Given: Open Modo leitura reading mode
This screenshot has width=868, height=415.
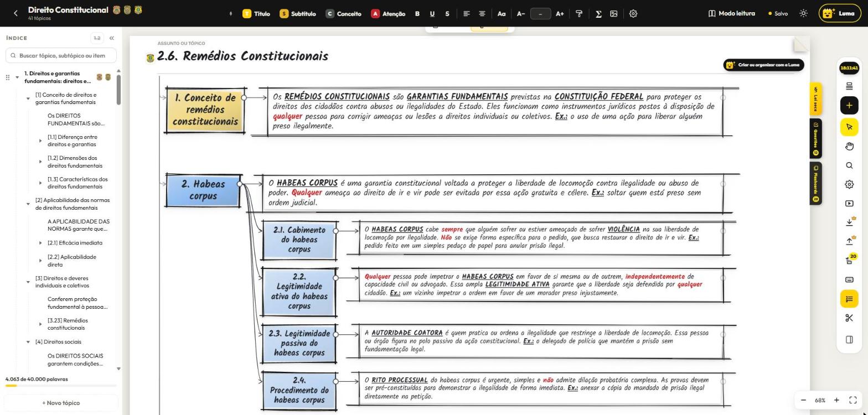Looking at the screenshot, I should tap(731, 13).
